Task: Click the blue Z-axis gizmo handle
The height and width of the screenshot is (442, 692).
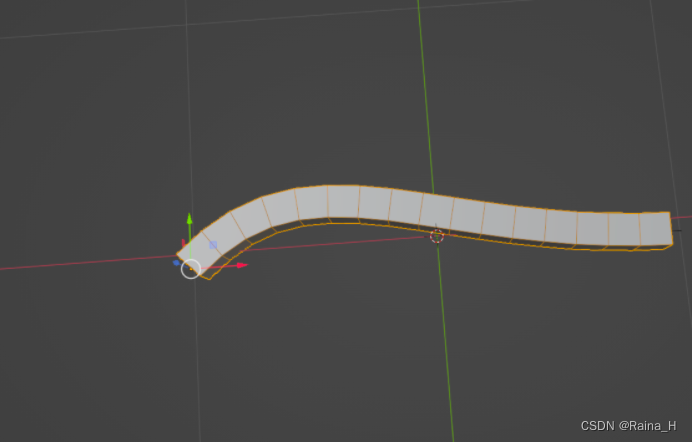Action: [x=176, y=263]
